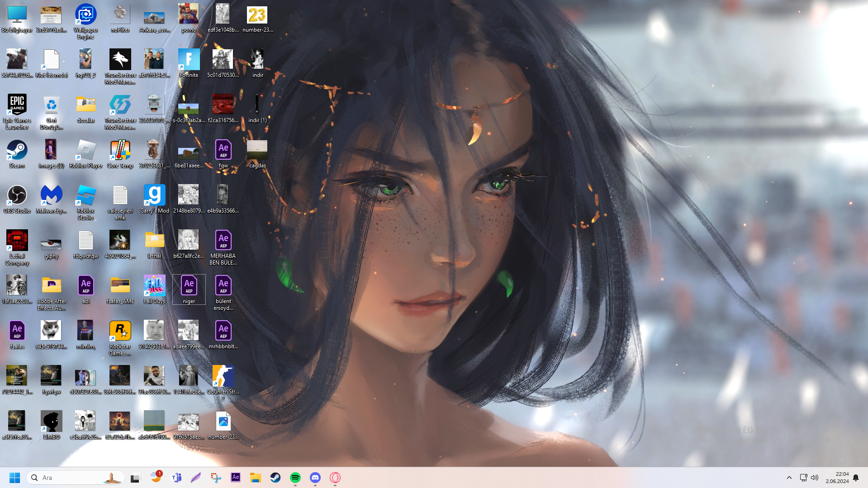Select the LIMBO desktop shortcut
This screenshot has width=868, height=488.
(x=52, y=426)
